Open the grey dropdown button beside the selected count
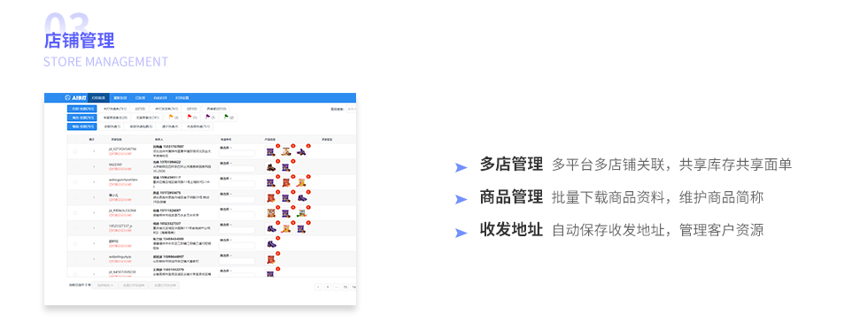 (105, 285)
